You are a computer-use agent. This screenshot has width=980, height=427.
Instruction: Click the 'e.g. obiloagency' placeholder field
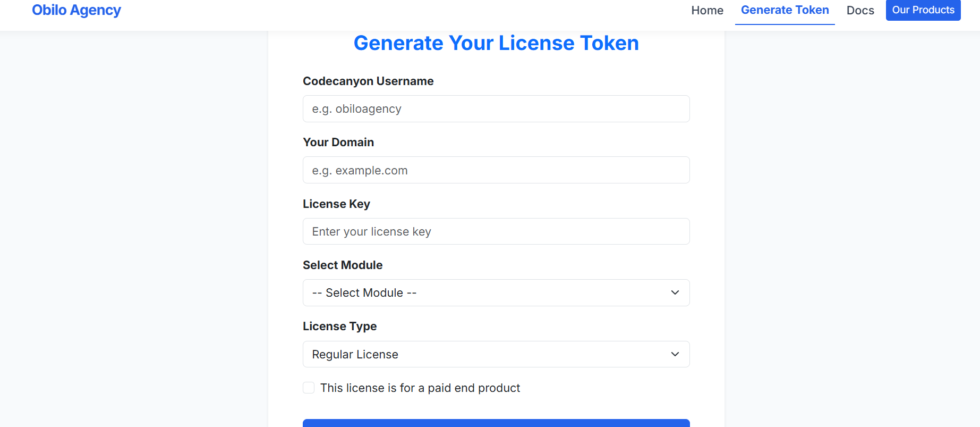496,108
